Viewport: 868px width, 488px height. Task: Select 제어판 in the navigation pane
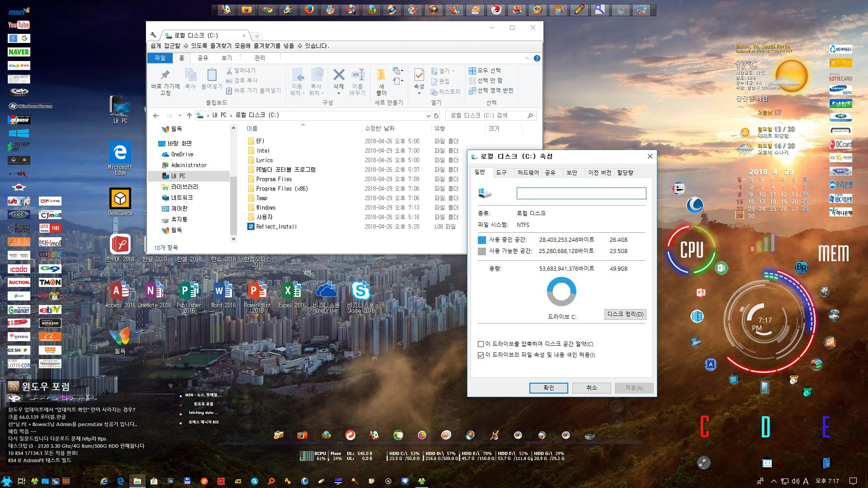coord(179,209)
